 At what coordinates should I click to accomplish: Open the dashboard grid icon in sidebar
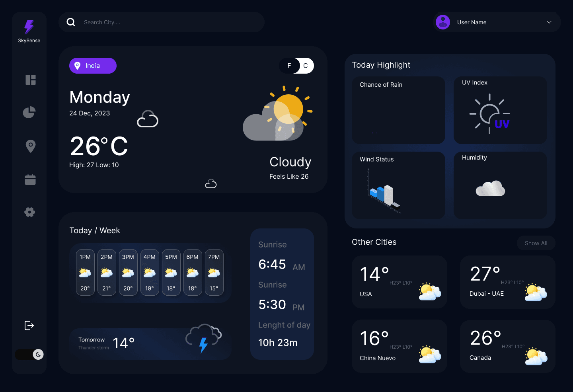[31, 80]
